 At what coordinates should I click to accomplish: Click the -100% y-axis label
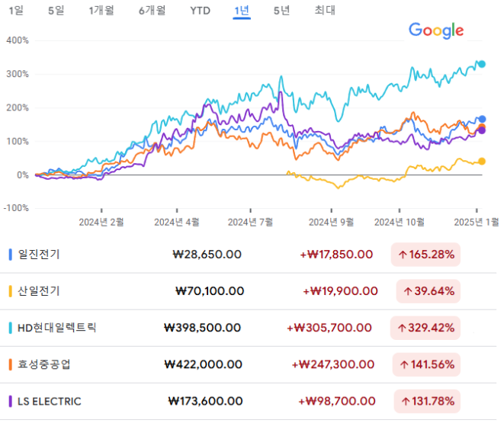tap(16, 208)
